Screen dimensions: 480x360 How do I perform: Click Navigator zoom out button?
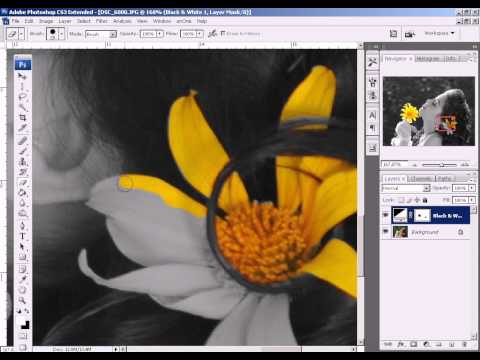pyautogui.click(x=414, y=165)
